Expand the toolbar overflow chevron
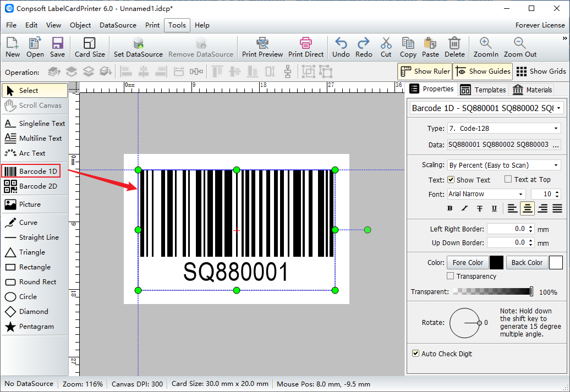The width and height of the screenshot is (570, 392). tap(564, 38)
